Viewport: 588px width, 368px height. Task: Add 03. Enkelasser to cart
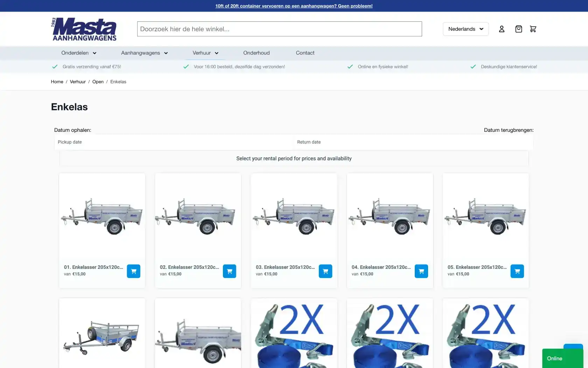tap(325, 271)
